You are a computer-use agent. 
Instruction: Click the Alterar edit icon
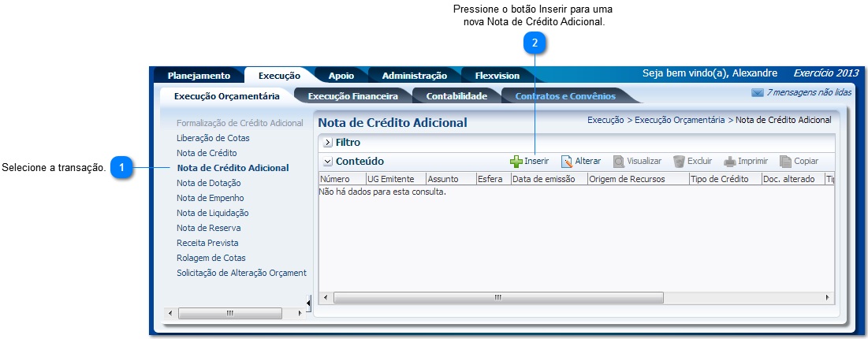567,162
